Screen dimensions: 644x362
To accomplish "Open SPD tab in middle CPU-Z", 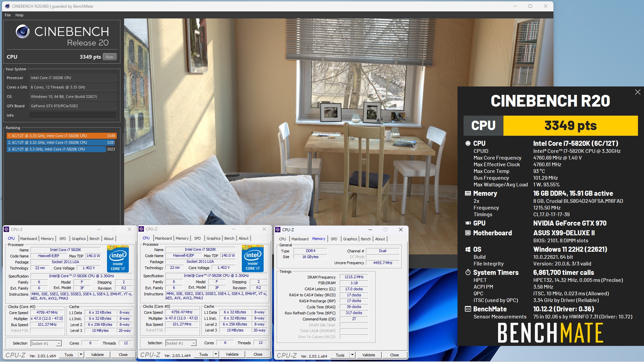I will pos(198,238).
